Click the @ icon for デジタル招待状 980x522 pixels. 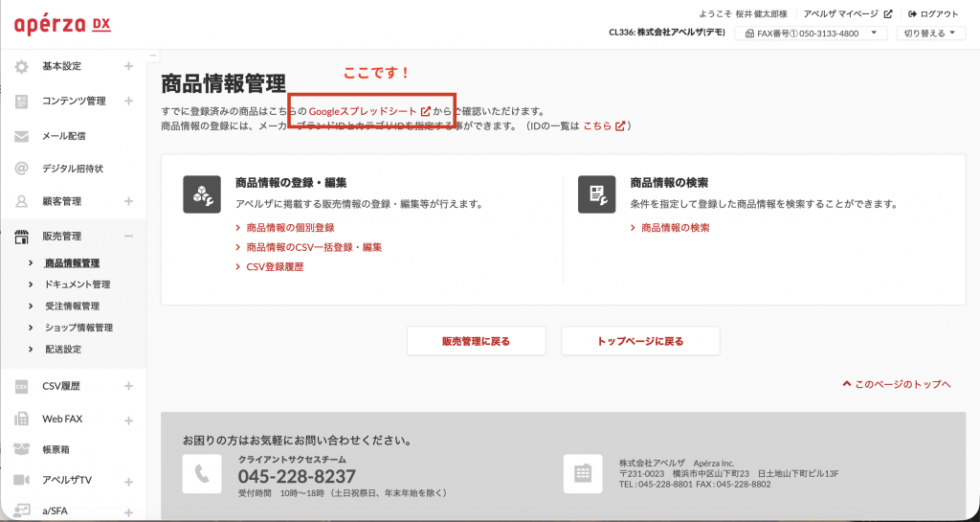pyautogui.click(x=22, y=169)
